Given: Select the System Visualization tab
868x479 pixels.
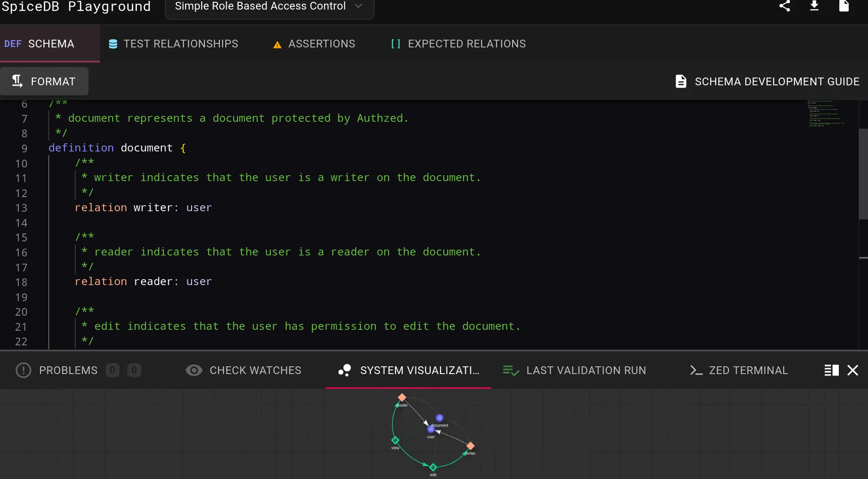Looking at the screenshot, I should point(408,370).
